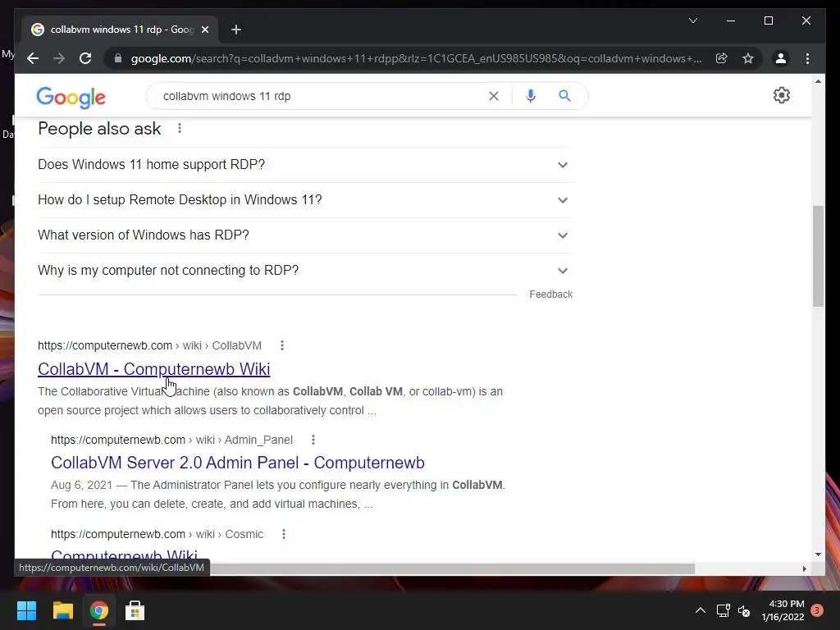Click the computernewb.com › wiki › Cosmic breadcrumb
The width and height of the screenshot is (840, 630).
coord(157,534)
